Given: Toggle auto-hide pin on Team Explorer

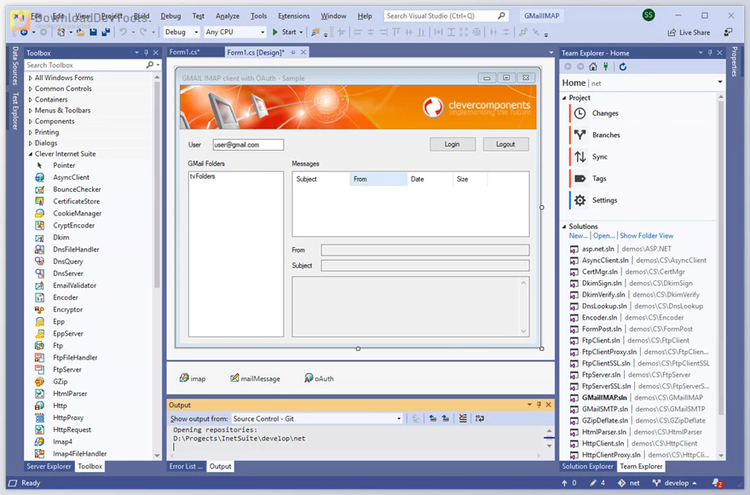Looking at the screenshot, I should coord(710,53).
